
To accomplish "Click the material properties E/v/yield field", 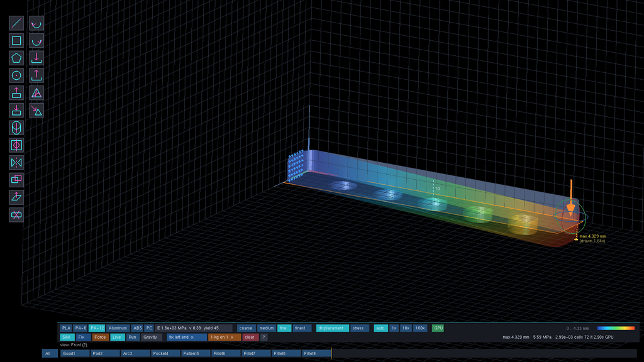I will (x=194, y=328).
